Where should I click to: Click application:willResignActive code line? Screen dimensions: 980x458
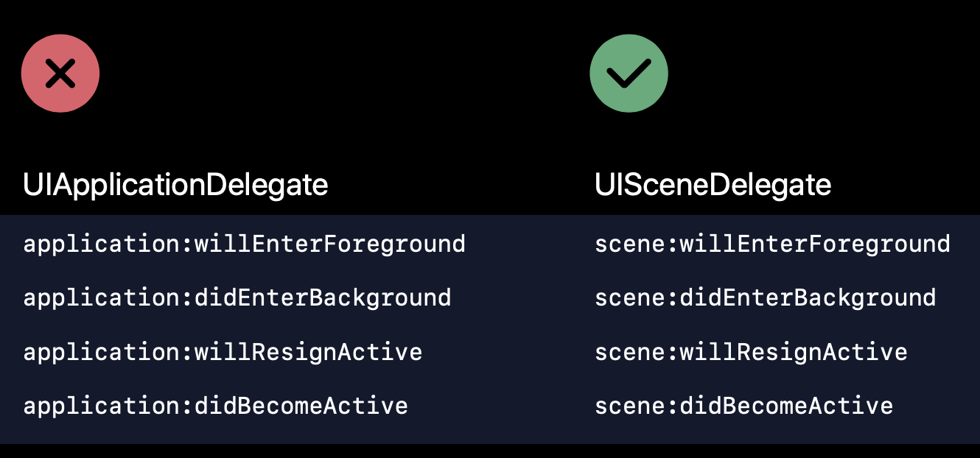tap(223, 352)
